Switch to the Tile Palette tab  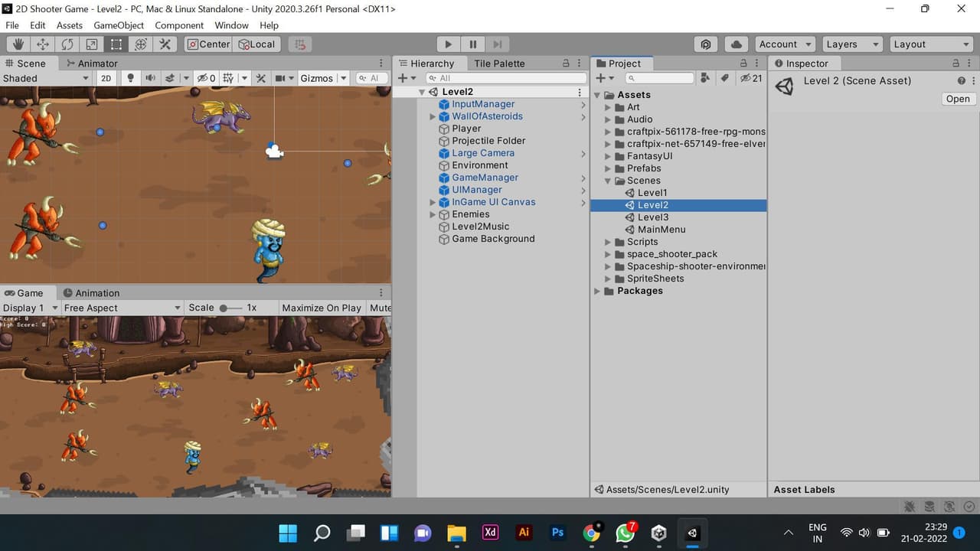click(499, 64)
